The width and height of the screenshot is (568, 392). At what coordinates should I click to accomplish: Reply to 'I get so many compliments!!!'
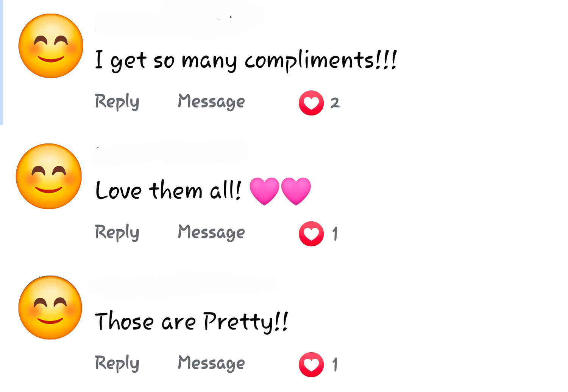pyautogui.click(x=117, y=102)
